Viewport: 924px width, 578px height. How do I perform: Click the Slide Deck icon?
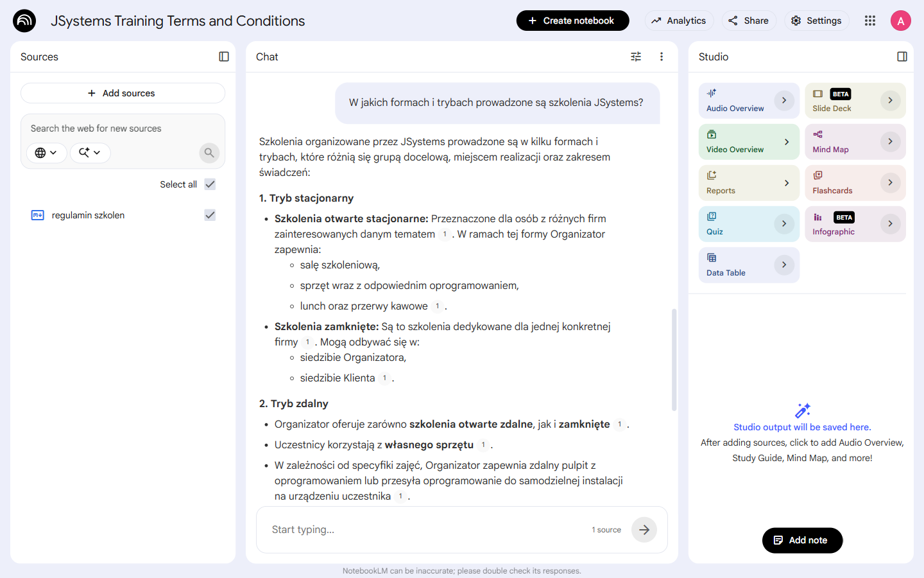click(x=817, y=94)
